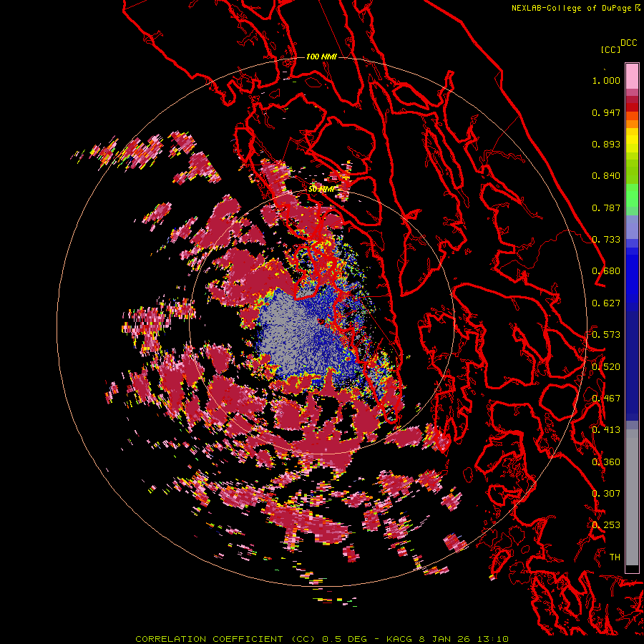Click the TH threshold label
Screen dimensions: 644x644
coord(615,557)
